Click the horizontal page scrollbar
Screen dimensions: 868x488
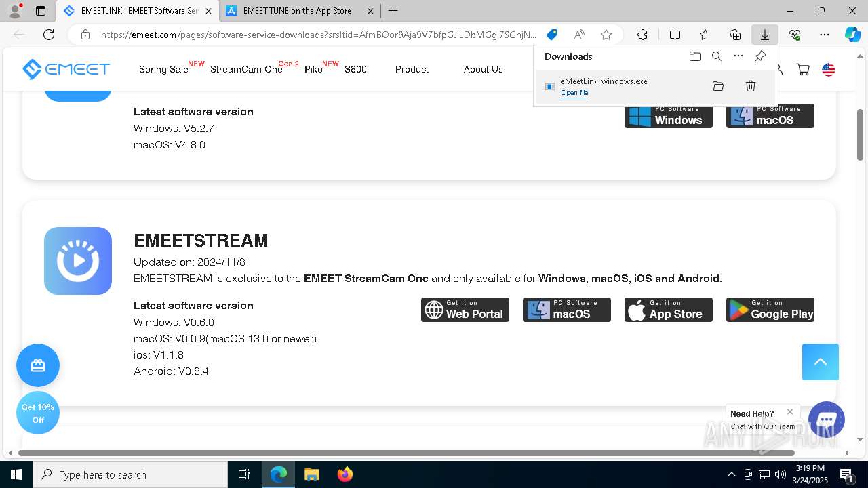(406, 453)
